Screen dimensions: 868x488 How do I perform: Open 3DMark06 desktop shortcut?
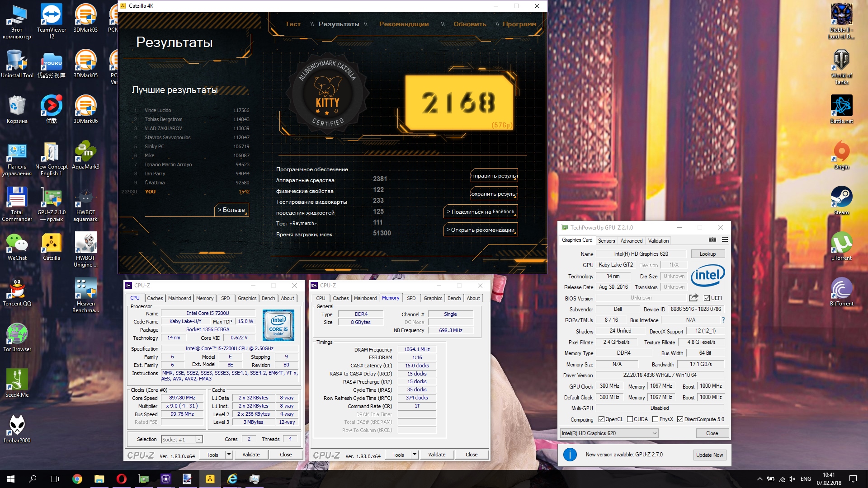pyautogui.click(x=85, y=109)
